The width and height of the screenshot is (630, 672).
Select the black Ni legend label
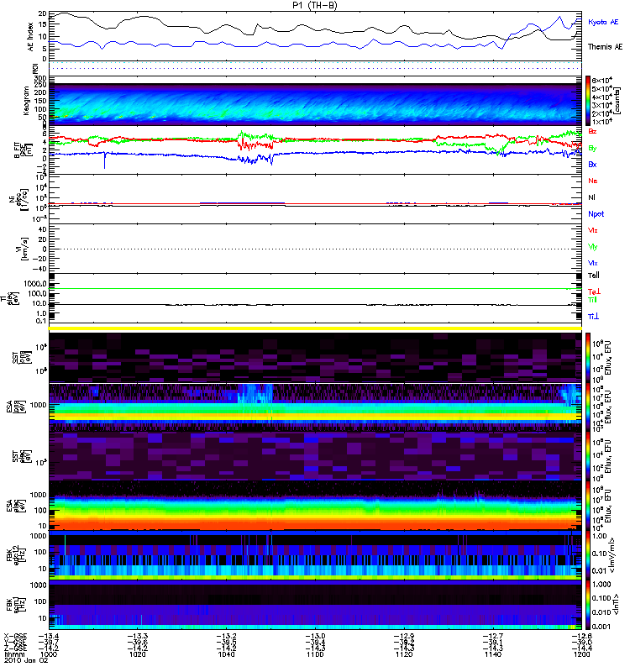click(x=591, y=197)
